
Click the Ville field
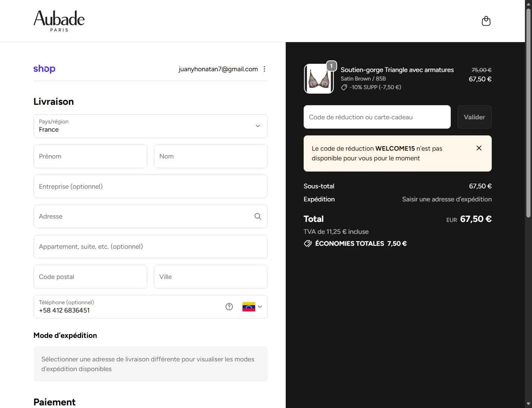211,277
